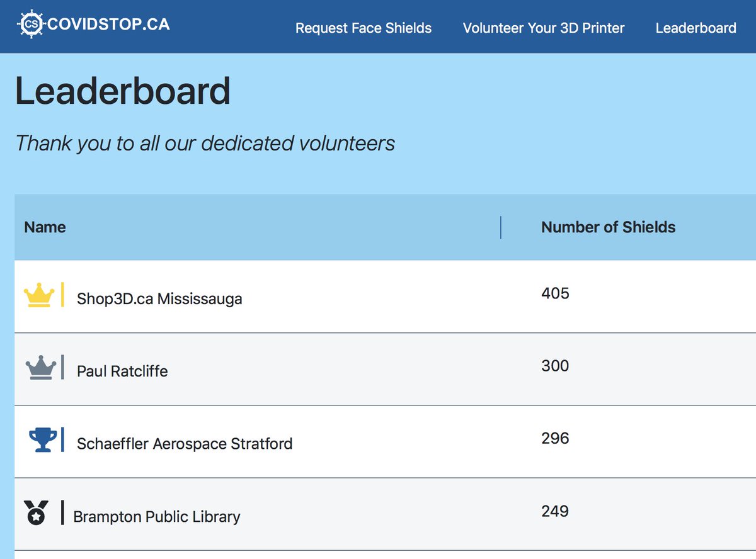Open the Request Face Shields page
Viewport: 756px width, 559px height.
pyautogui.click(x=364, y=28)
